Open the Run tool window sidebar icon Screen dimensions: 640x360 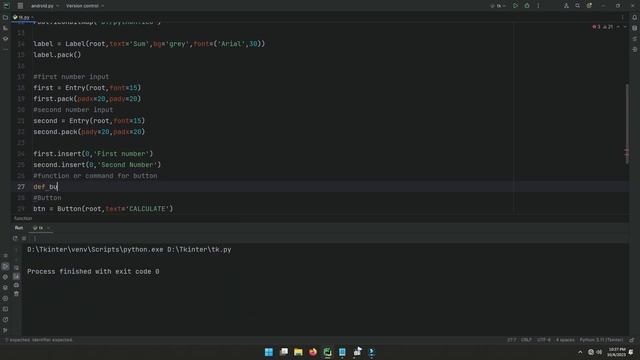(x=5, y=267)
